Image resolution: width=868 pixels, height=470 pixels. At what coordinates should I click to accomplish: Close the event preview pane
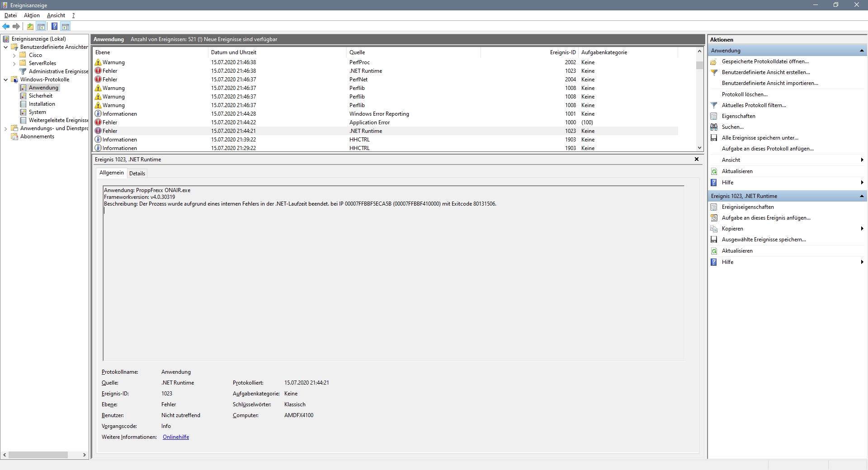[x=696, y=159]
